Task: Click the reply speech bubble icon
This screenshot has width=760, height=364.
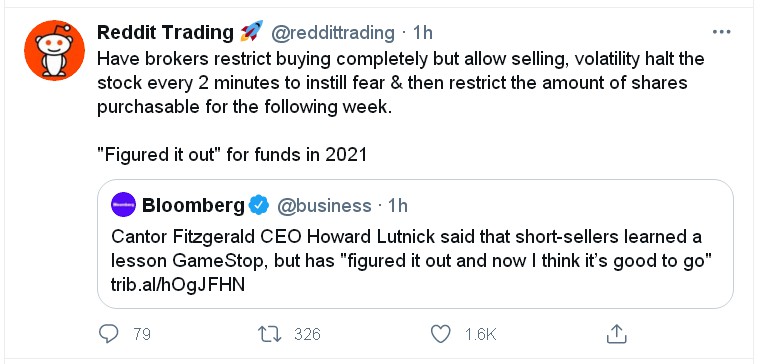Action: click(108, 334)
